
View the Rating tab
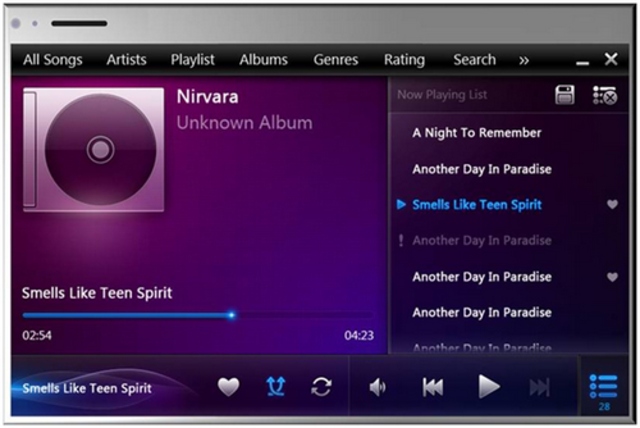coord(404,60)
